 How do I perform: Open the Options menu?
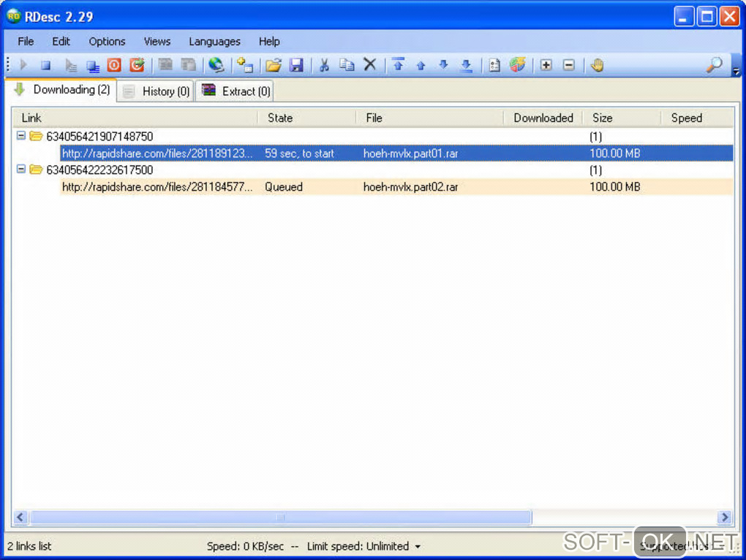click(107, 42)
